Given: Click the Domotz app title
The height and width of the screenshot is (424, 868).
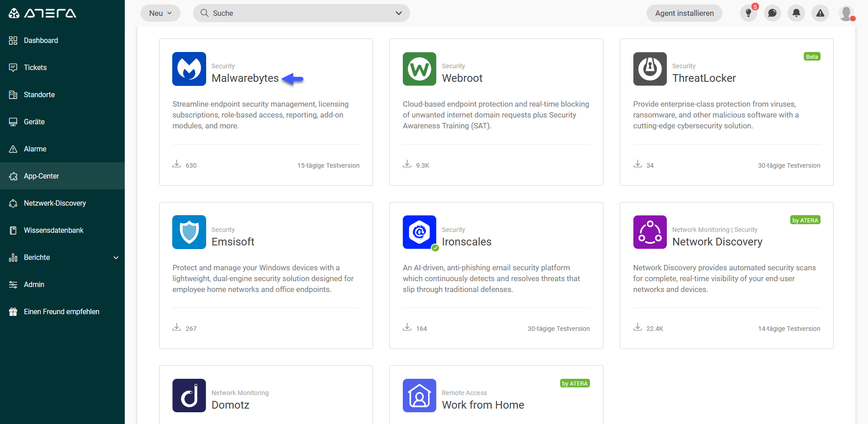Looking at the screenshot, I should (231, 405).
